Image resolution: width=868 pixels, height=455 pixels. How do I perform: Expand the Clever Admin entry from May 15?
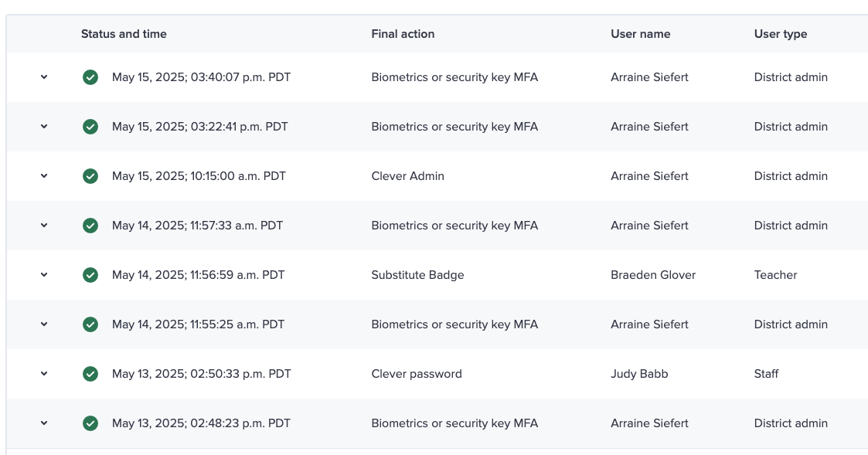(44, 175)
